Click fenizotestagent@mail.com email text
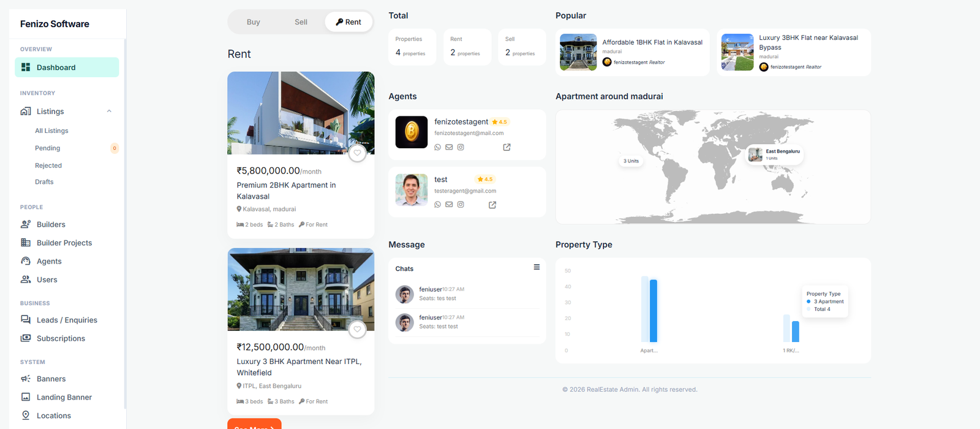 click(x=469, y=133)
